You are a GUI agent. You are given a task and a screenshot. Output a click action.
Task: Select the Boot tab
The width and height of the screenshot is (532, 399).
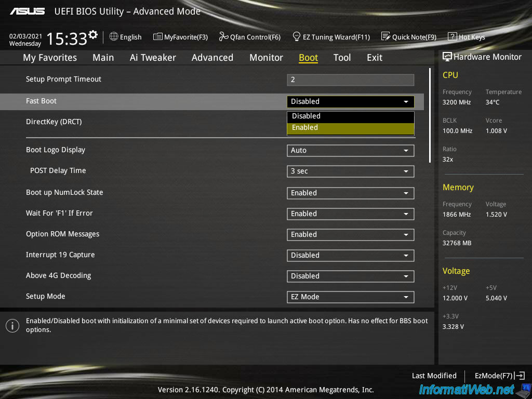308,58
